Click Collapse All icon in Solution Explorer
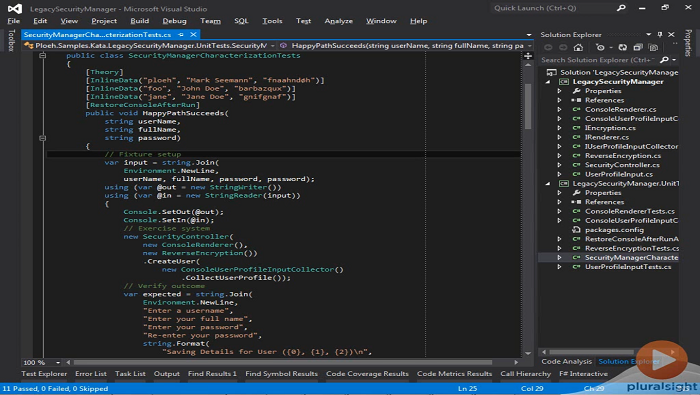The image size is (700, 395). click(x=638, y=47)
